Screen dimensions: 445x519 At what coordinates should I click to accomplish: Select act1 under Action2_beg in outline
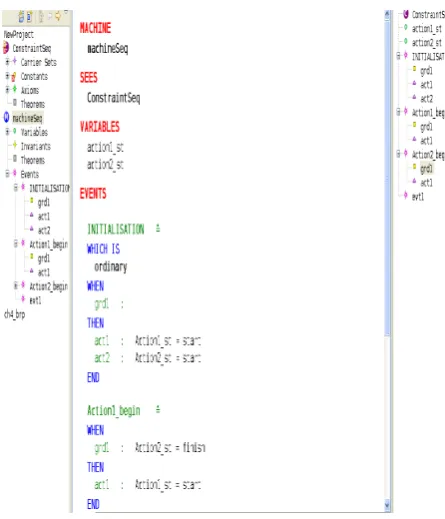point(426,183)
